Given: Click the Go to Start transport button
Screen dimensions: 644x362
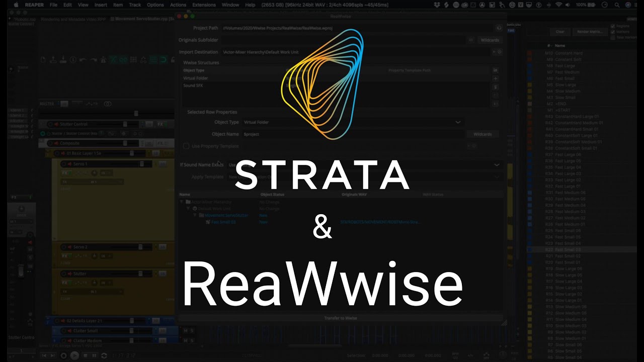Looking at the screenshot, I should pyautogui.click(x=44, y=355).
